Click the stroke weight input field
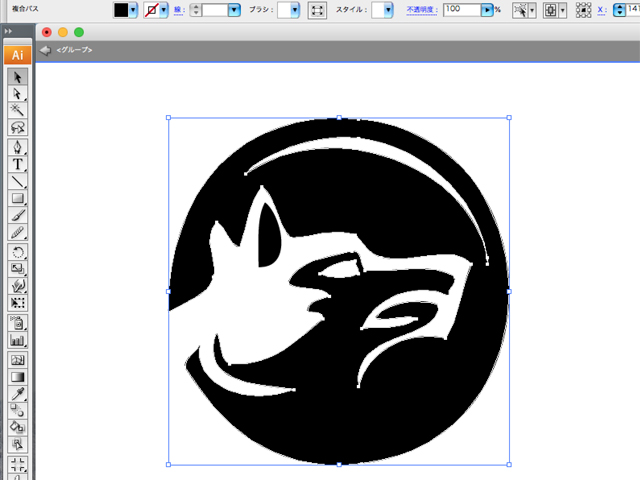 click(215, 10)
